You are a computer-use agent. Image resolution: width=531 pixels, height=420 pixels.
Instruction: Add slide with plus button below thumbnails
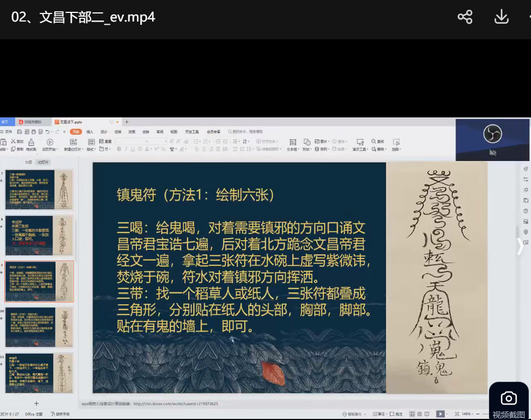(37, 403)
